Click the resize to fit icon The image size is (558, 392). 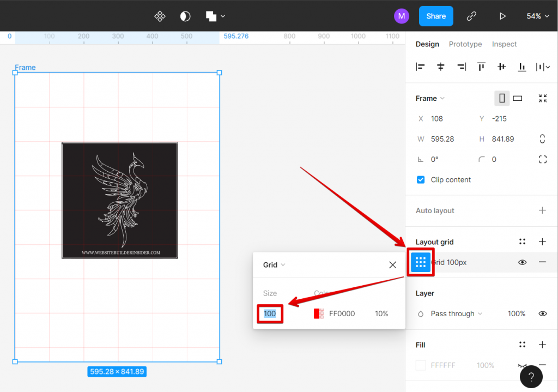[x=542, y=98]
